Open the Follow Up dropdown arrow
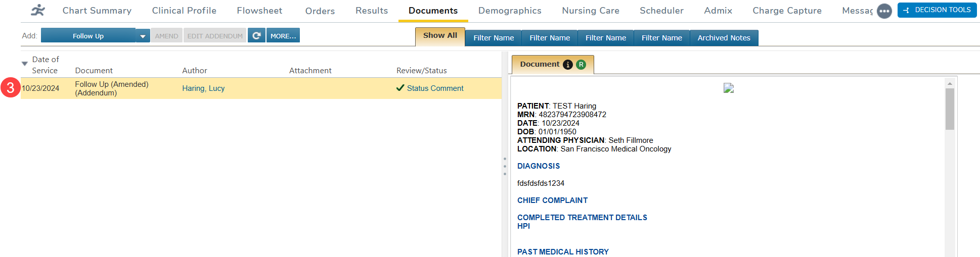Viewport: 980px width, 257px height. click(143, 36)
